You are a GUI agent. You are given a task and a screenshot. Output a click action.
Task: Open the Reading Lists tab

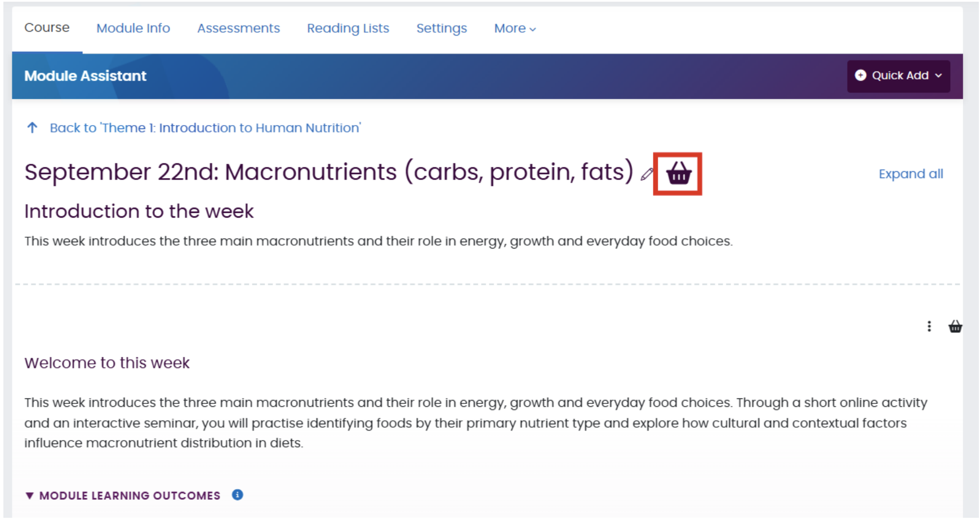pyautogui.click(x=348, y=28)
